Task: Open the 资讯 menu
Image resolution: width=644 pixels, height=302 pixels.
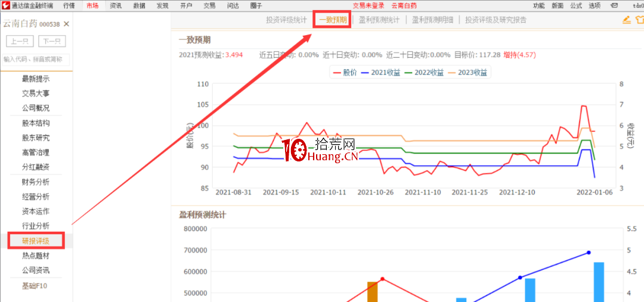Action: 116,6
